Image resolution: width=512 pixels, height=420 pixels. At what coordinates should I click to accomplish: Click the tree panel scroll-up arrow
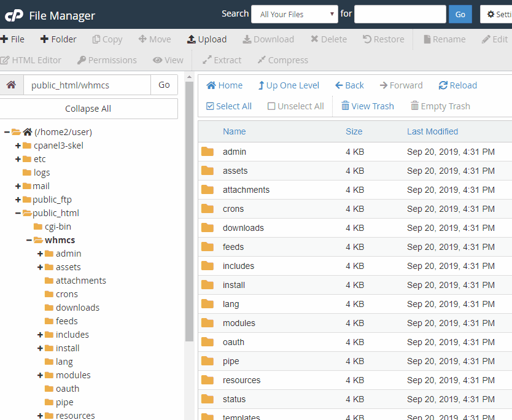pyautogui.click(x=189, y=77)
